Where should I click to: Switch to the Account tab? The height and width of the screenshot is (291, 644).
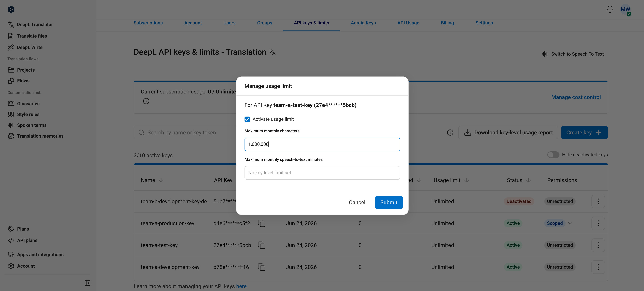[193, 23]
